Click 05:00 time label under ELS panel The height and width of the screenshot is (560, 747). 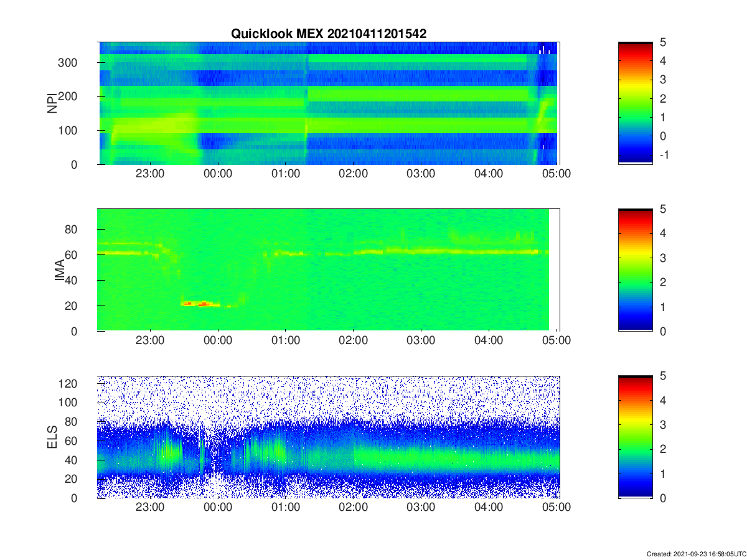click(x=557, y=508)
